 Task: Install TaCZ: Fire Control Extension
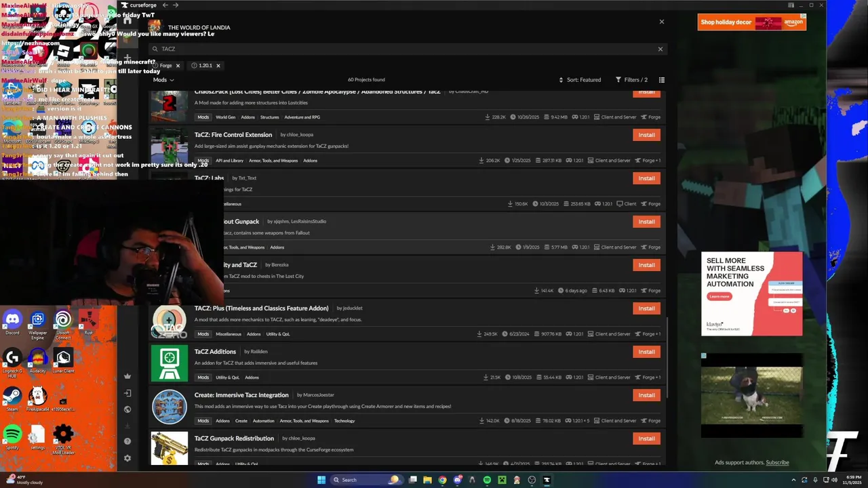coord(646,135)
